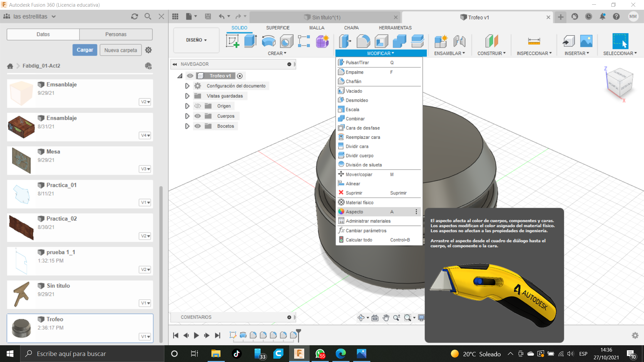Open the Mesa design thumbnail

tap(21, 160)
